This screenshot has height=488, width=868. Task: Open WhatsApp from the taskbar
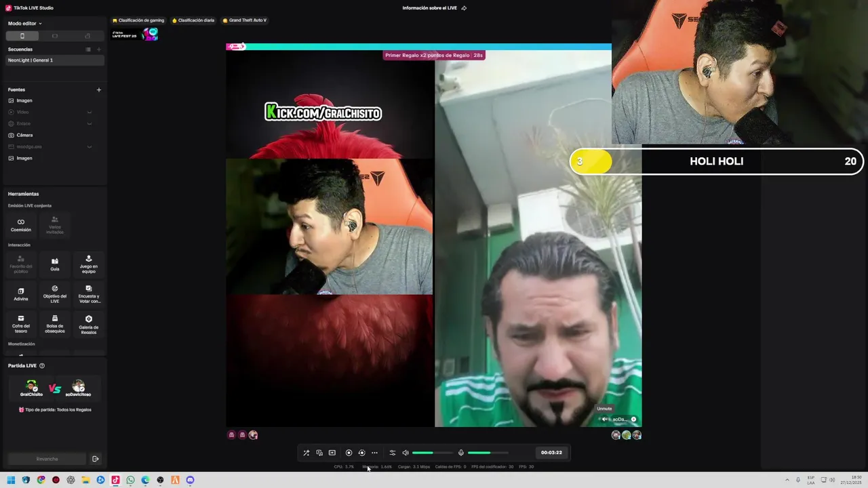coord(130,480)
